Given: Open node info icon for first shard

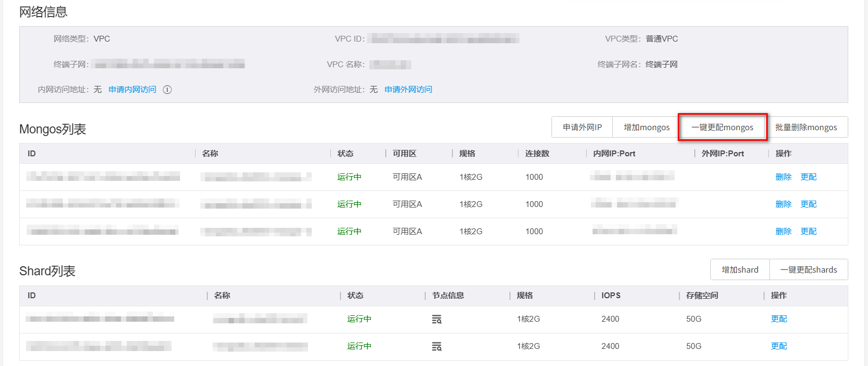Looking at the screenshot, I should pos(437,319).
